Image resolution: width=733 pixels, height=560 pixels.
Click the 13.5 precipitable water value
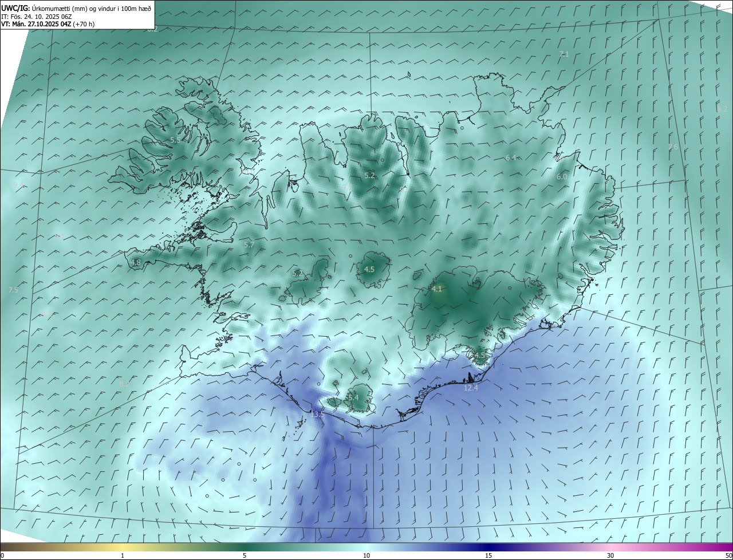[x=318, y=414]
